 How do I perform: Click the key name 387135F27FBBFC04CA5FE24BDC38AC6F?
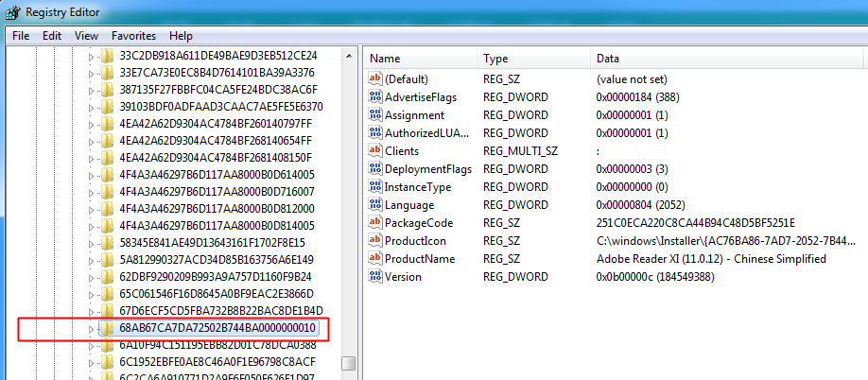click(218, 90)
